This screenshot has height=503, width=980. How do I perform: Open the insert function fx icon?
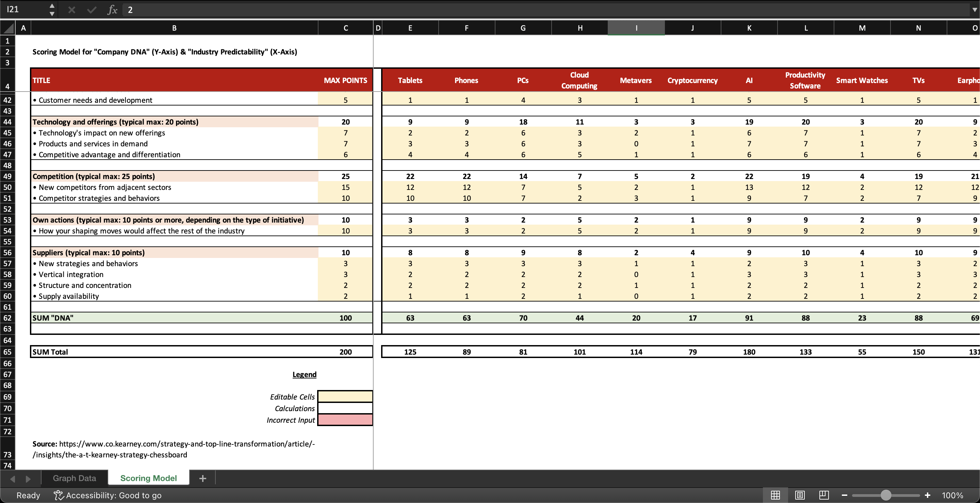coord(112,10)
